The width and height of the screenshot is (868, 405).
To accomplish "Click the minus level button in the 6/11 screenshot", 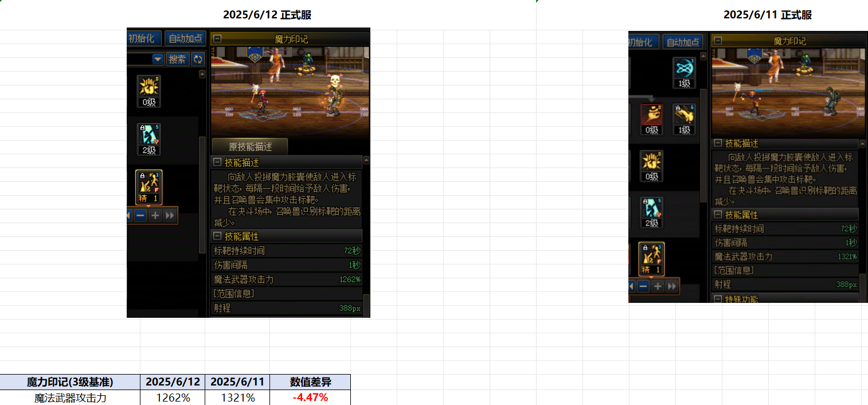I will (x=643, y=286).
